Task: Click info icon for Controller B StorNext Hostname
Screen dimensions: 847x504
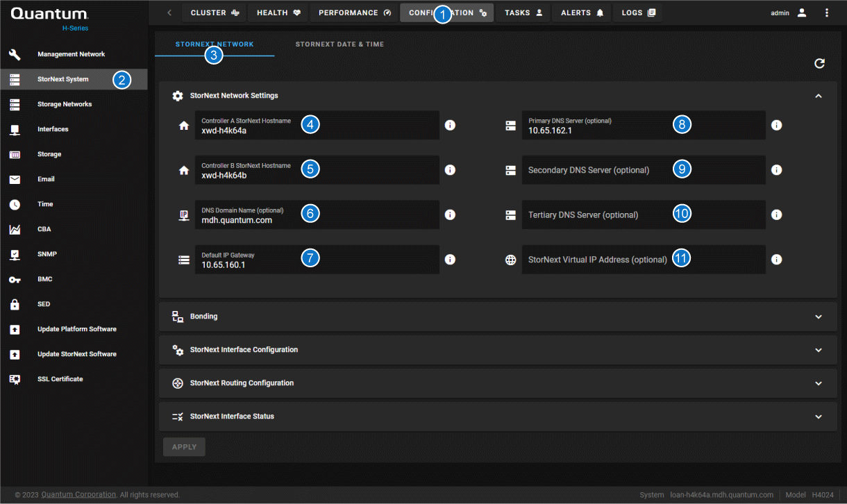Action: click(450, 170)
